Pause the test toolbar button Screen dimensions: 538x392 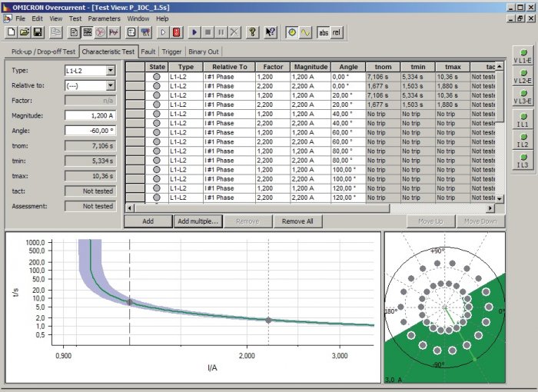tap(221, 32)
